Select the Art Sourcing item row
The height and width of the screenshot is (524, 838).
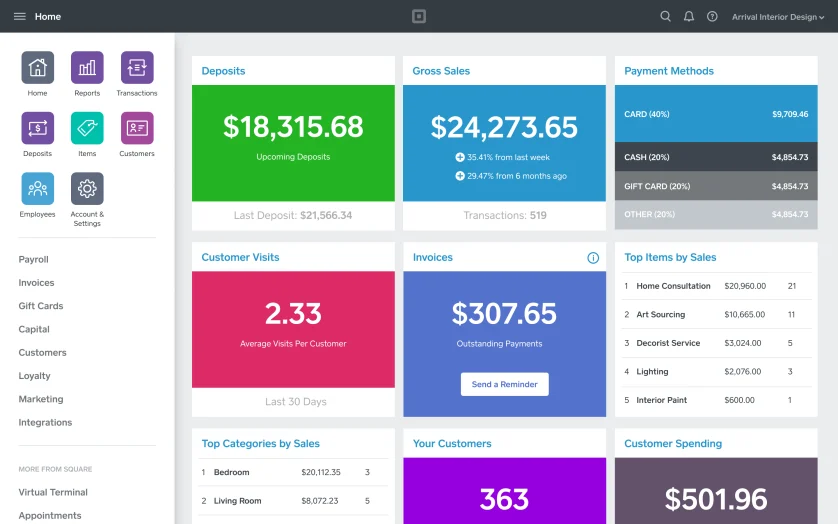point(717,314)
